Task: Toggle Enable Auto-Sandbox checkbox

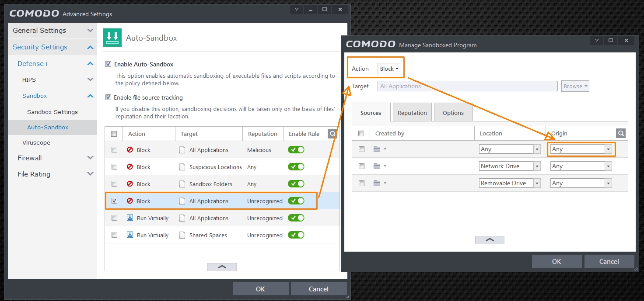Action: pos(108,64)
